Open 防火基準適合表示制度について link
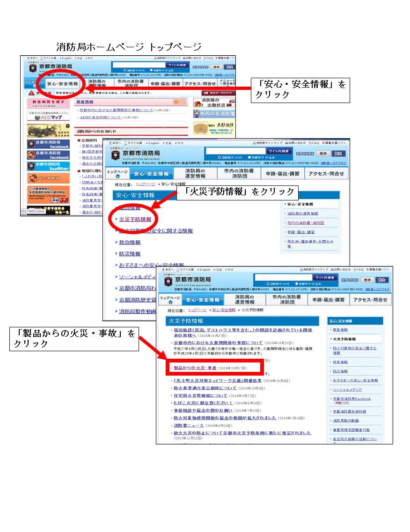This screenshot has height=532, width=410. [x=205, y=388]
